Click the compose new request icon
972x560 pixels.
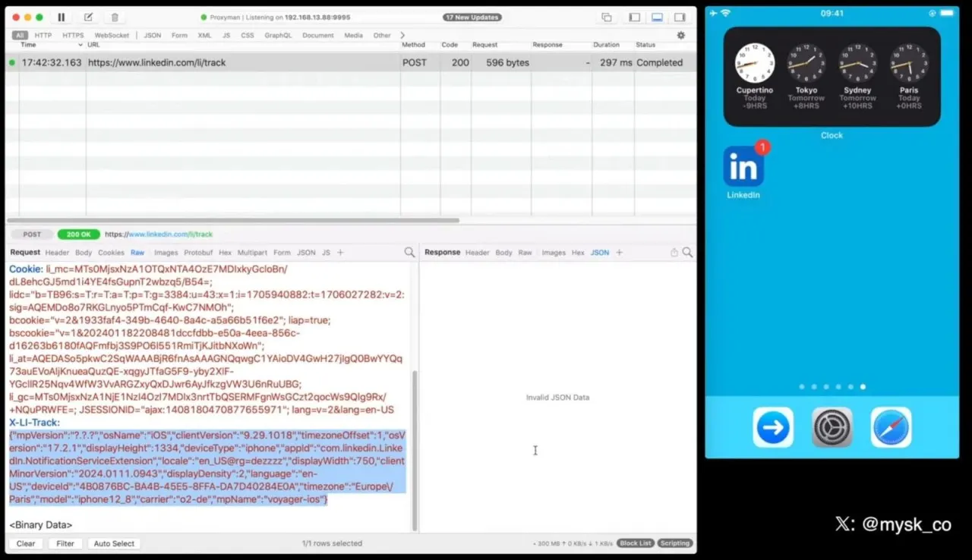pyautogui.click(x=88, y=17)
